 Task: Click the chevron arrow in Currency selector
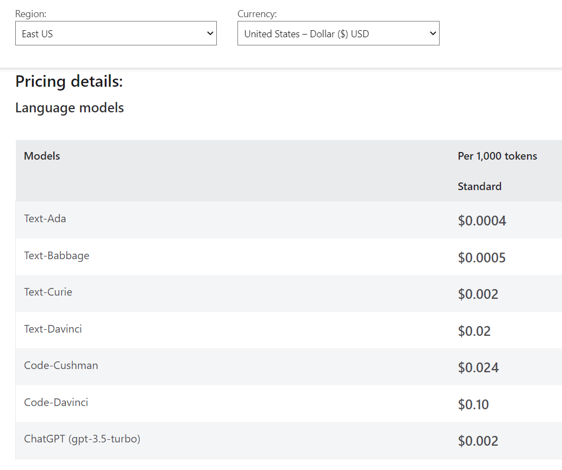click(433, 33)
